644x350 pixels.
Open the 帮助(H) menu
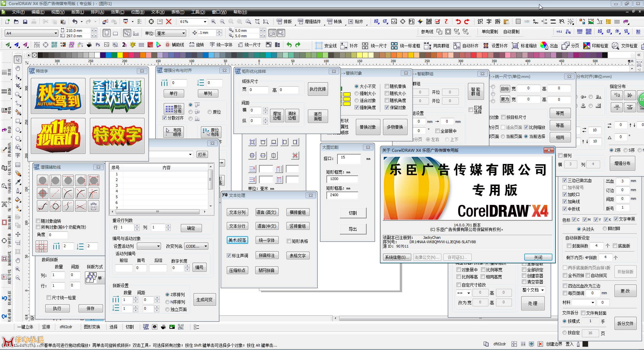click(x=240, y=12)
